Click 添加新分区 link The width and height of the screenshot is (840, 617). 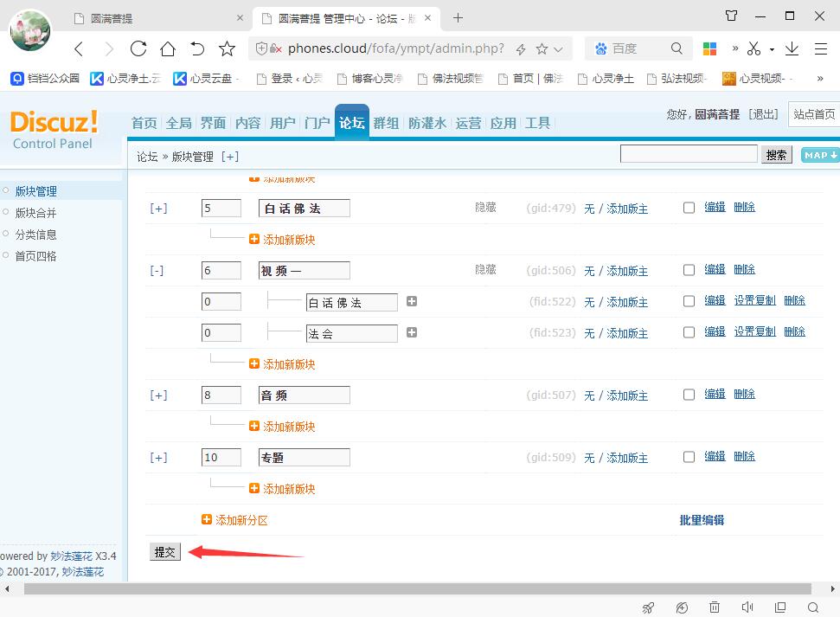point(234,520)
